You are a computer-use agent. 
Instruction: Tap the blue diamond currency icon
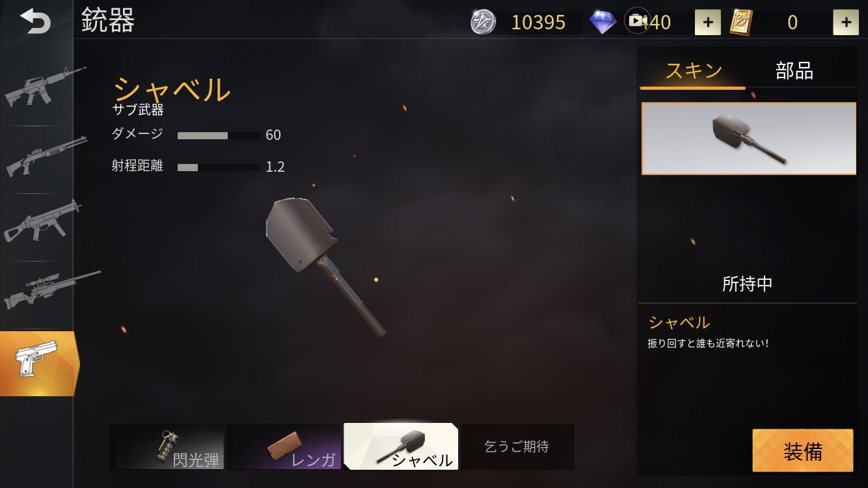(x=603, y=22)
